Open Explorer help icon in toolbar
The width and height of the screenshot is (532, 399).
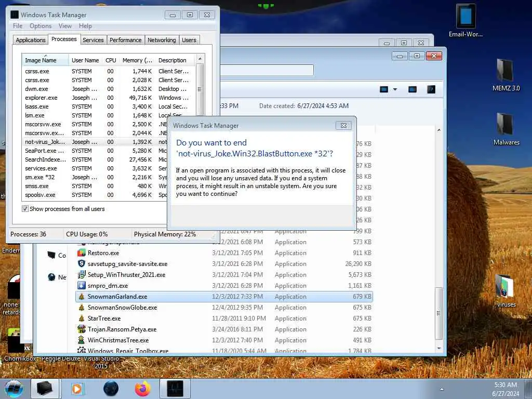431,89
